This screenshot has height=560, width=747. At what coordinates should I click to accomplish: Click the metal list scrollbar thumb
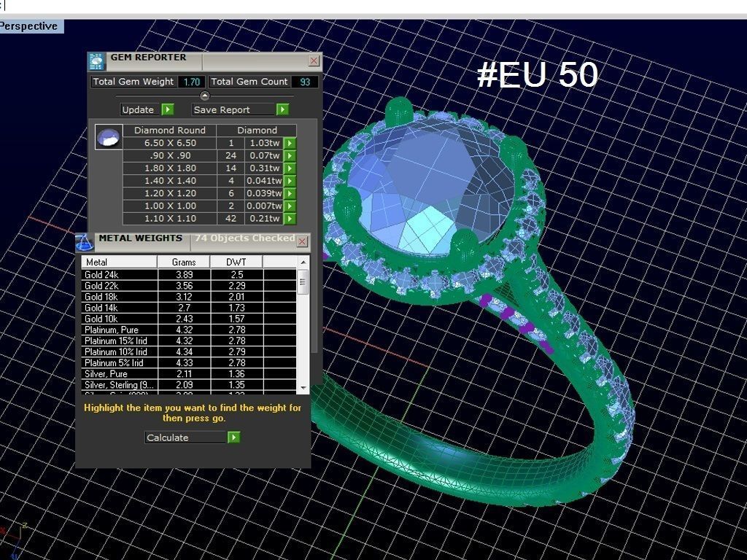coord(303,282)
